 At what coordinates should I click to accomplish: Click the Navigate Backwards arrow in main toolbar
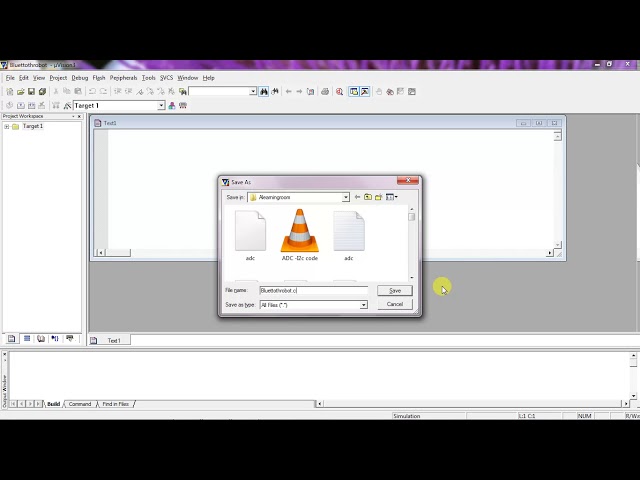tap(289, 92)
